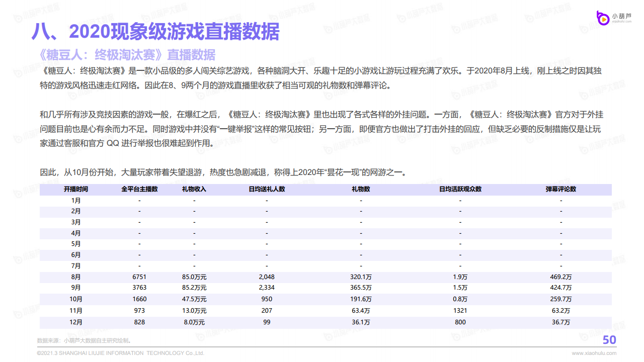The height and width of the screenshot is (362, 644).
Task: Click the 日均活跃观众数 column header
Action: 460,190
